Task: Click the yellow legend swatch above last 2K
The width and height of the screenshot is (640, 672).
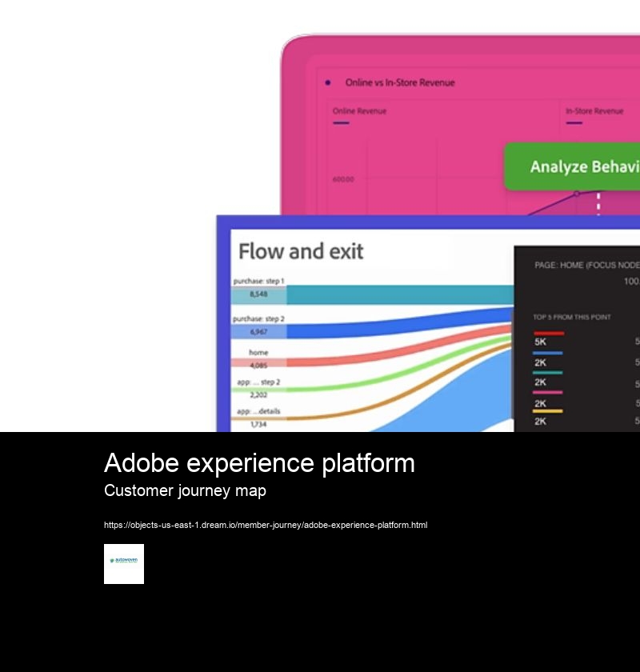Action: tap(547, 411)
